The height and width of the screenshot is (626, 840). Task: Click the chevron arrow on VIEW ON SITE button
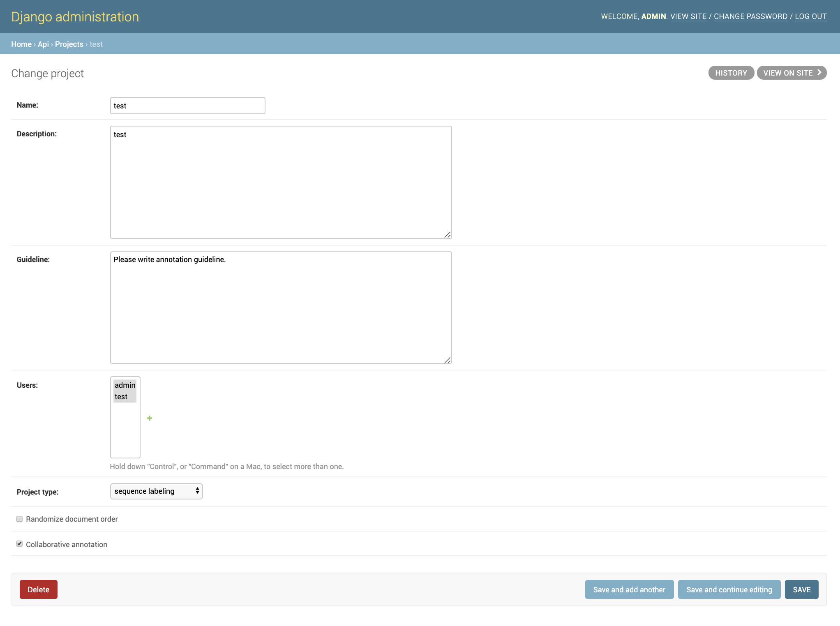[x=819, y=73]
